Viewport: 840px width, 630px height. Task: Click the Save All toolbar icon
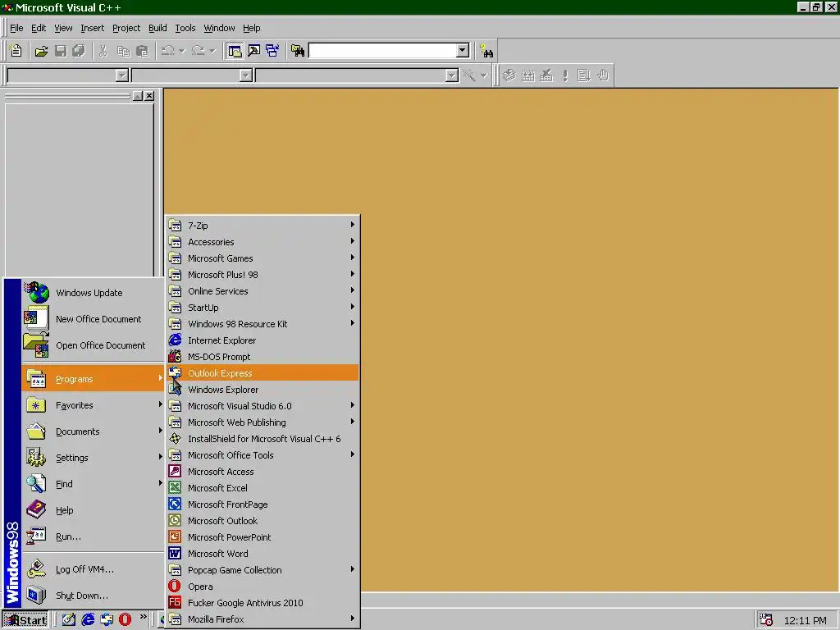(79, 51)
